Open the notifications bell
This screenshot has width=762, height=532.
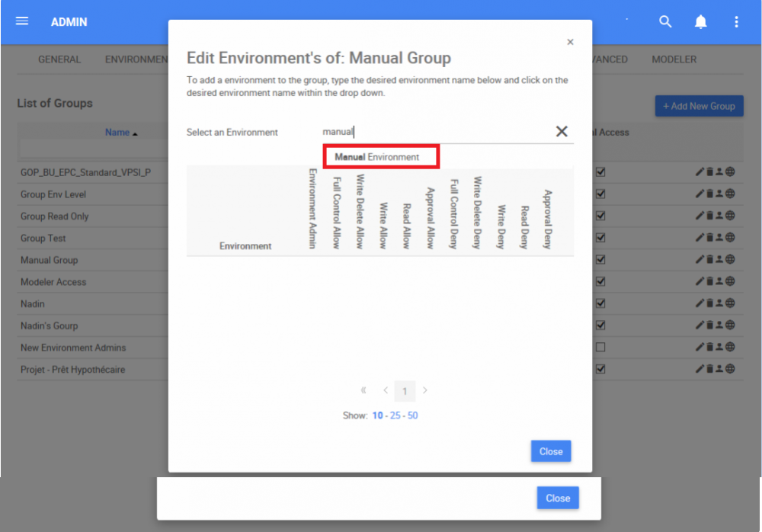701,22
